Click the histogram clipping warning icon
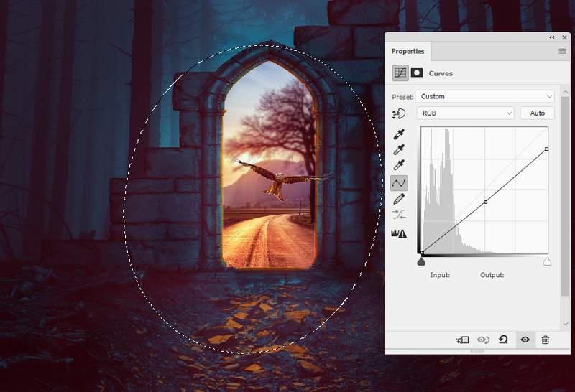 (399, 233)
